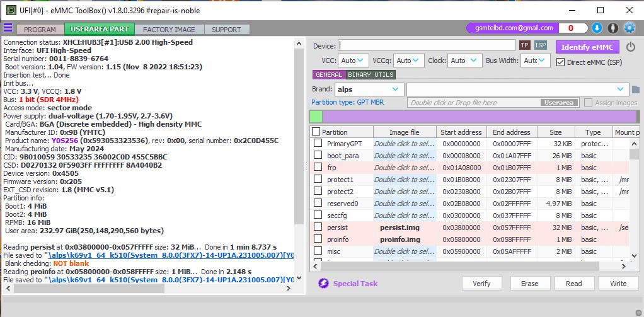Click the Device input field

(x=427, y=45)
